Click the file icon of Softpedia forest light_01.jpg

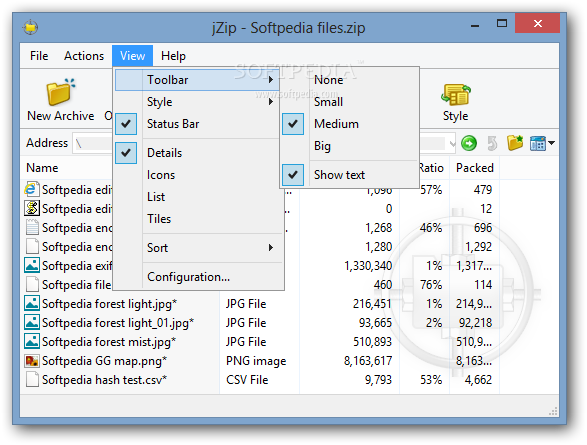point(32,323)
